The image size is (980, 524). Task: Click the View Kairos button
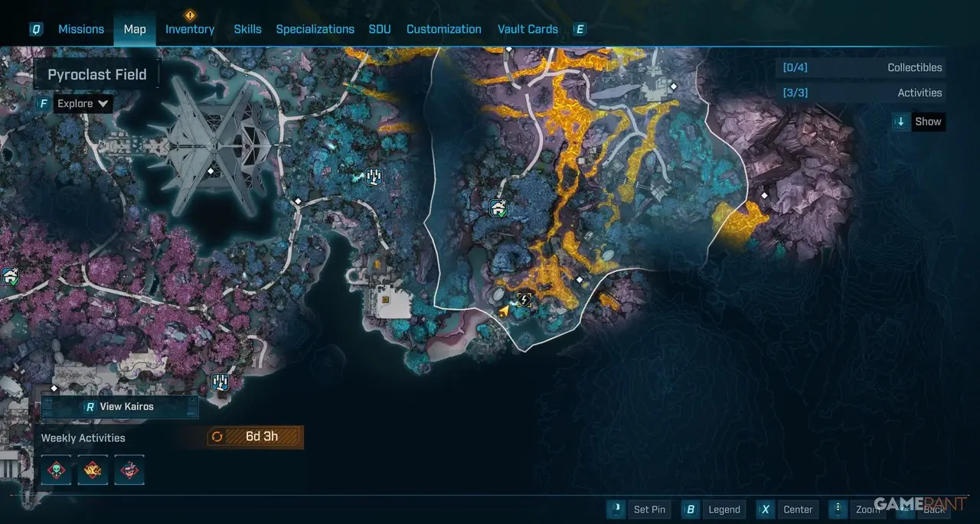tap(119, 406)
